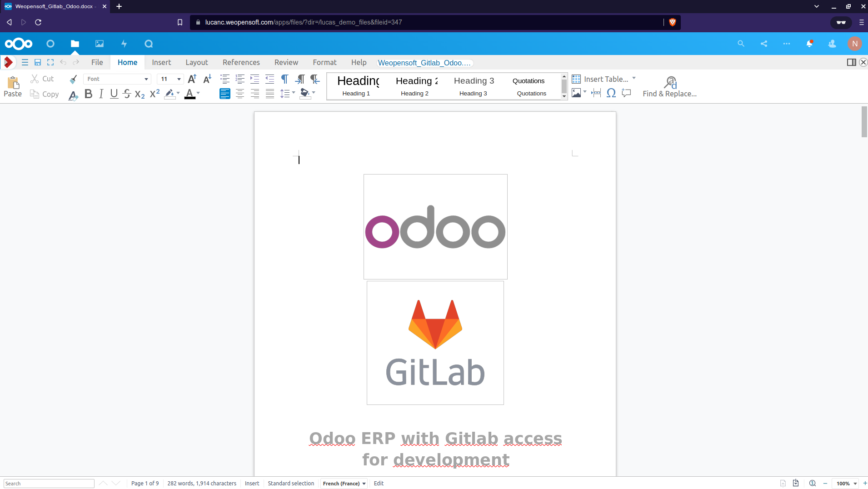The image size is (868, 489).
Task: Insert a page break
Action: pos(596,93)
